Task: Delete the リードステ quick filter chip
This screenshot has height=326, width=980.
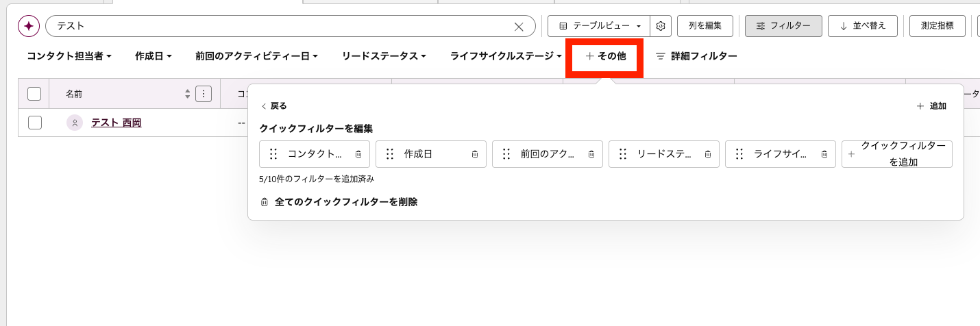Action: click(x=708, y=154)
